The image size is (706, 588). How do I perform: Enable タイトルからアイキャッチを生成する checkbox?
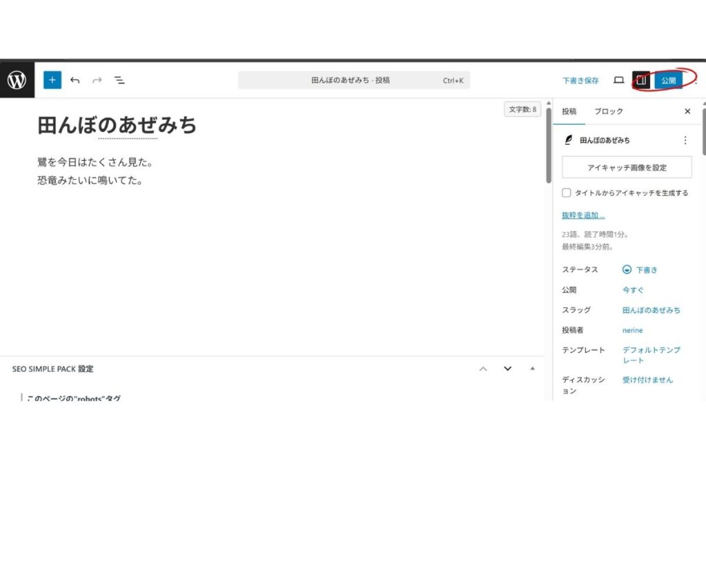click(566, 193)
